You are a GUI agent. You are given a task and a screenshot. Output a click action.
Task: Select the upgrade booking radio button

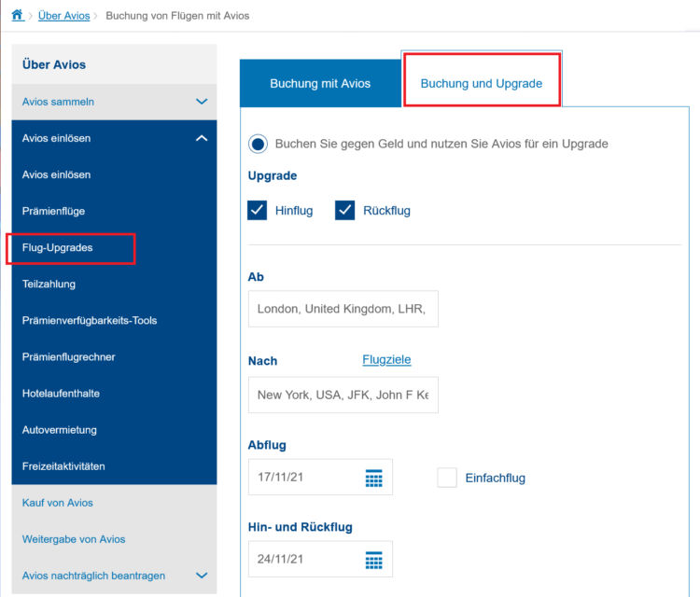click(258, 145)
